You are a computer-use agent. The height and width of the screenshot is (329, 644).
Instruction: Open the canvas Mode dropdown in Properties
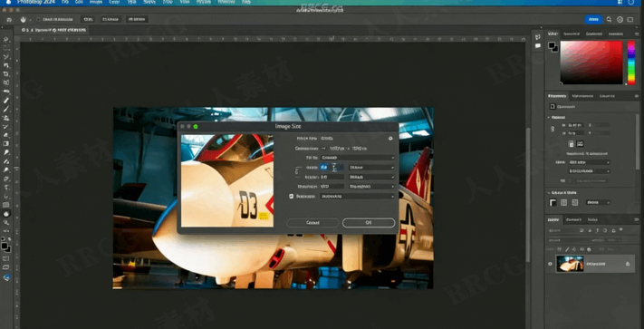click(589, 162)
